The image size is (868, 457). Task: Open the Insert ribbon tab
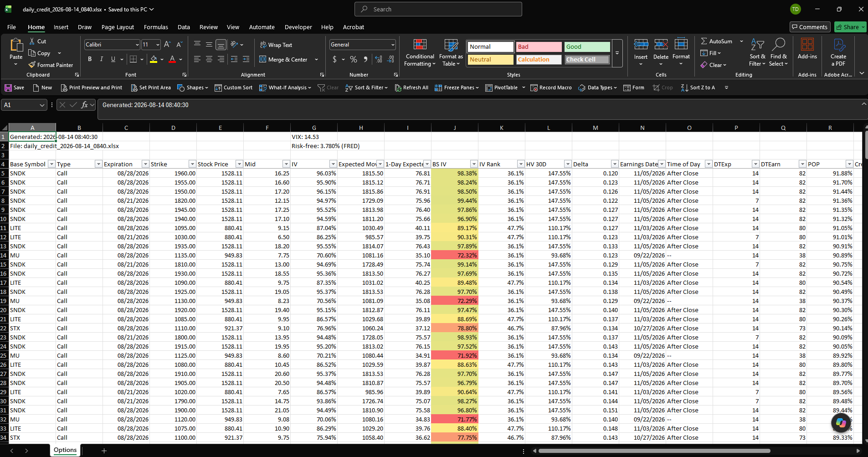[x=61, y=27]
